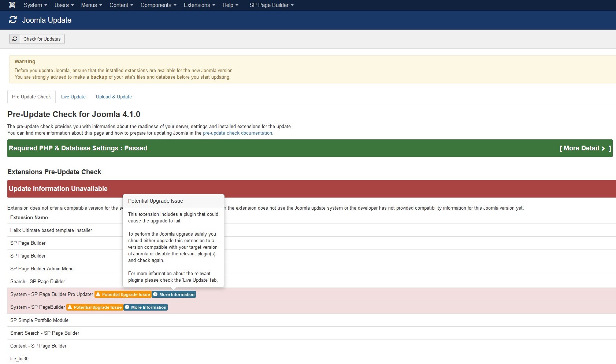Screen dimensions: 616x364
Task: Click warning triangle icon on System - SP PageBuilder row
Action: [x=70, y=307]
